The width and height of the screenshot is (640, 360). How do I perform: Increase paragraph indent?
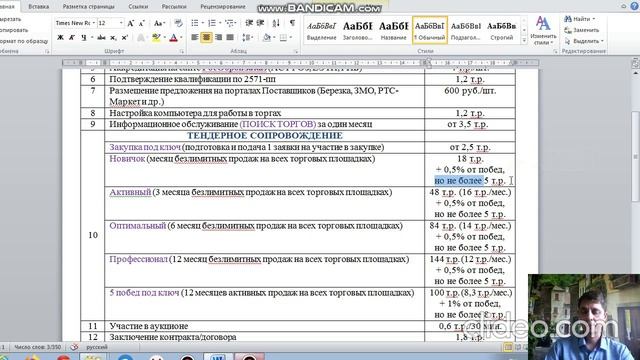pos(260,23)
